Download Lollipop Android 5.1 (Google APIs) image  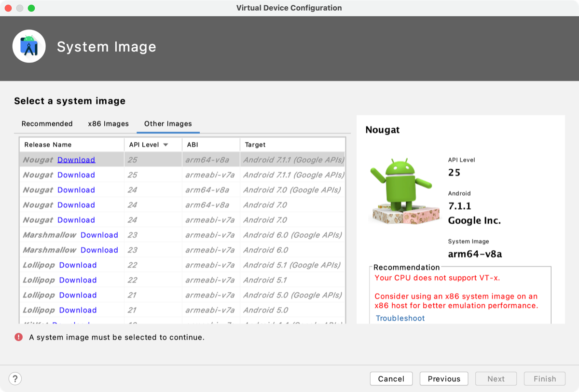pos(78,265)
